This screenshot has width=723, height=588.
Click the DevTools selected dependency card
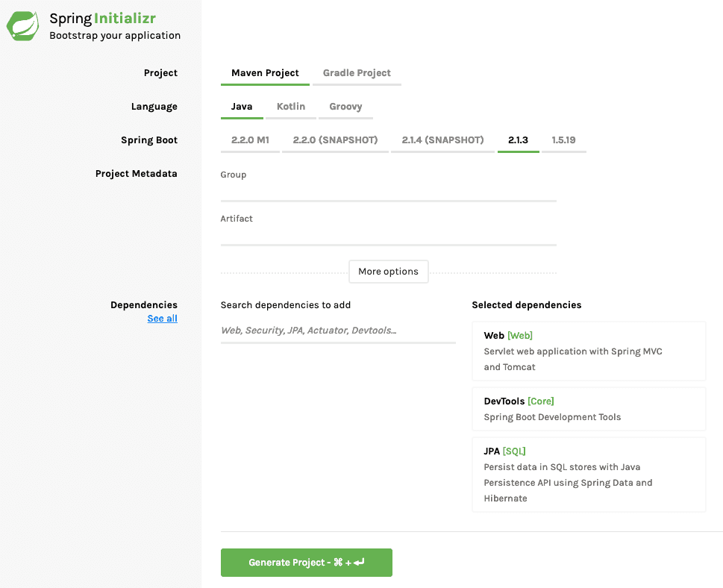[589, 409]
